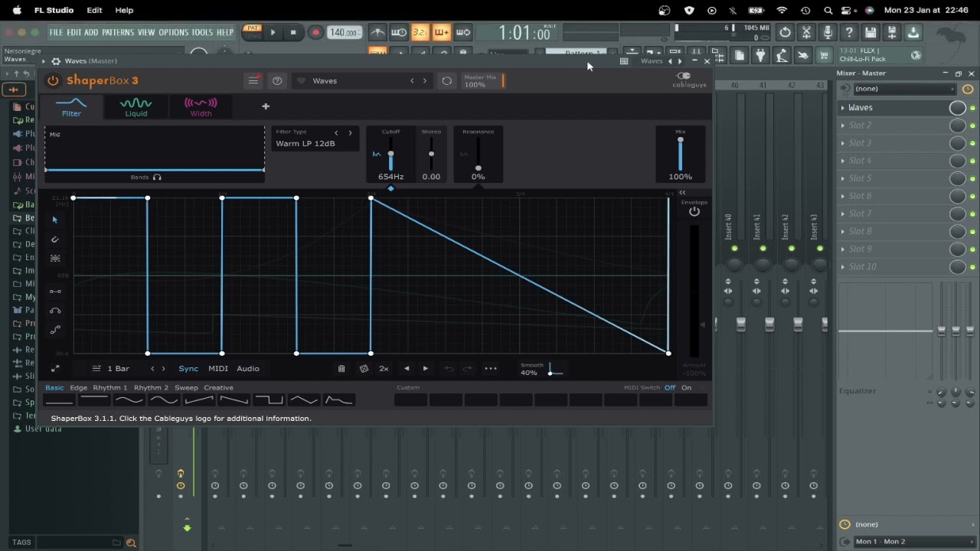980x551 pixels.
Task: Select the Waves slot in Mixer
Action: click(x=892, y=108)
